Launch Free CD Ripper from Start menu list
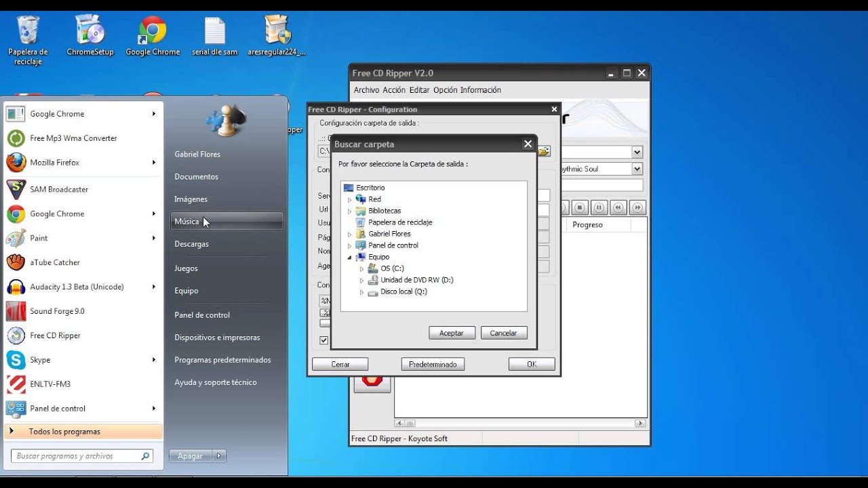Image resolution: width=868 pixels, height=488 pixels. tap(55, 335)
